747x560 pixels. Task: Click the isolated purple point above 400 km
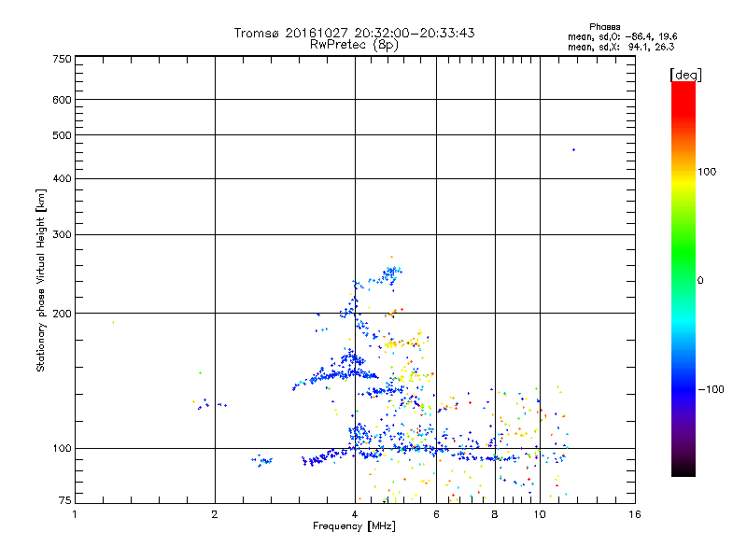pyautogui.click(x=573, y=150)
